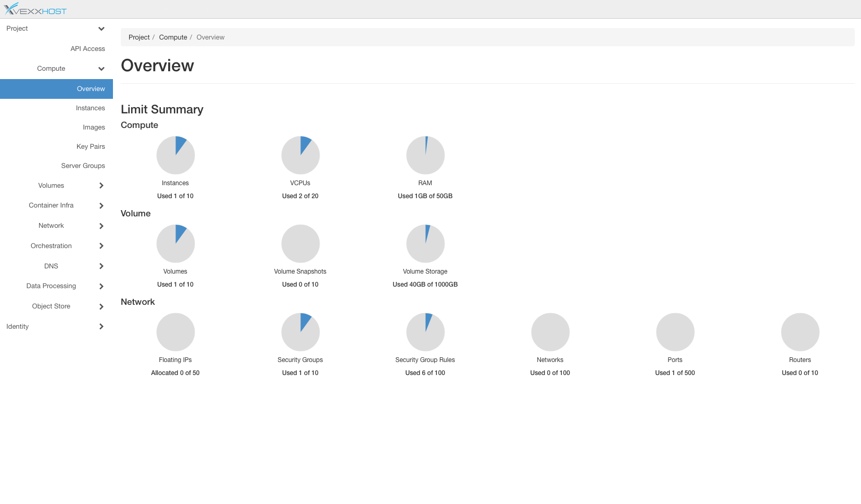Click 'Allocated 0 of 50' text
This screenshot has height=504, width=861.
click(175, 373)
